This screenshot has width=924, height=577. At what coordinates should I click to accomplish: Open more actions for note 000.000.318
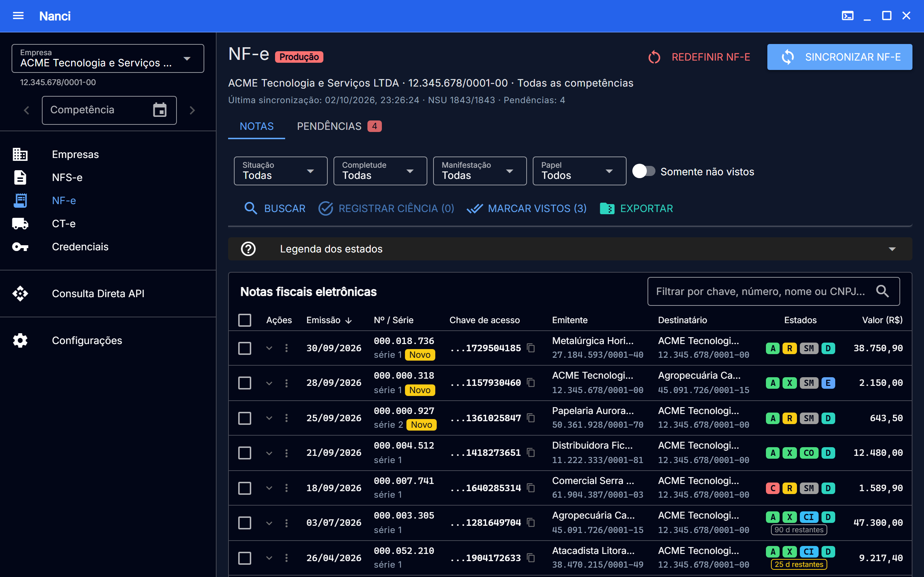click(286, 383)
